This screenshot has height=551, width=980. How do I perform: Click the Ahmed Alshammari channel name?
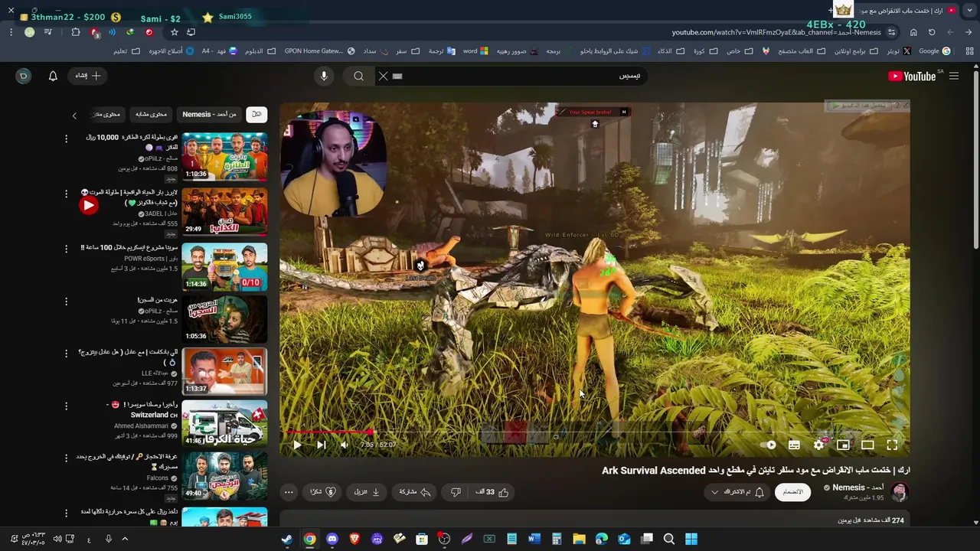click(141, 426)
